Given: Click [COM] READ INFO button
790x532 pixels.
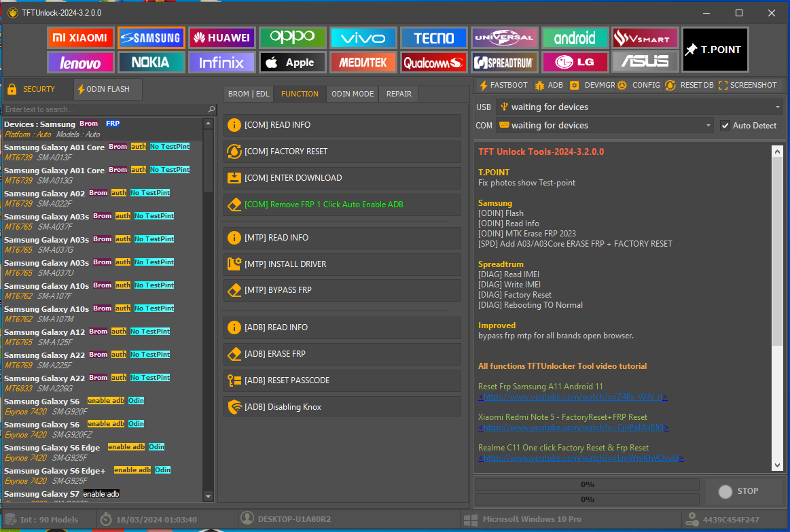Looking at the screenshot, I should point(342,125).
